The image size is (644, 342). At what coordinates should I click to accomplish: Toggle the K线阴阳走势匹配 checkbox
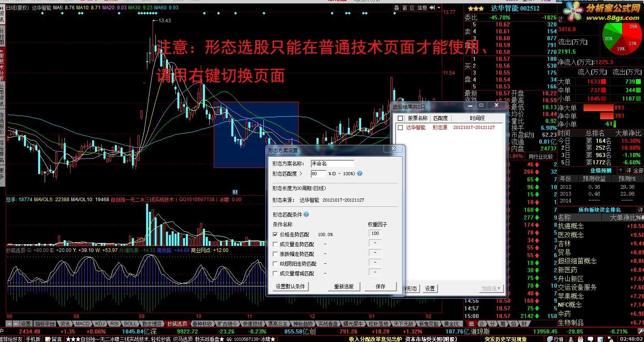[276, 264]
